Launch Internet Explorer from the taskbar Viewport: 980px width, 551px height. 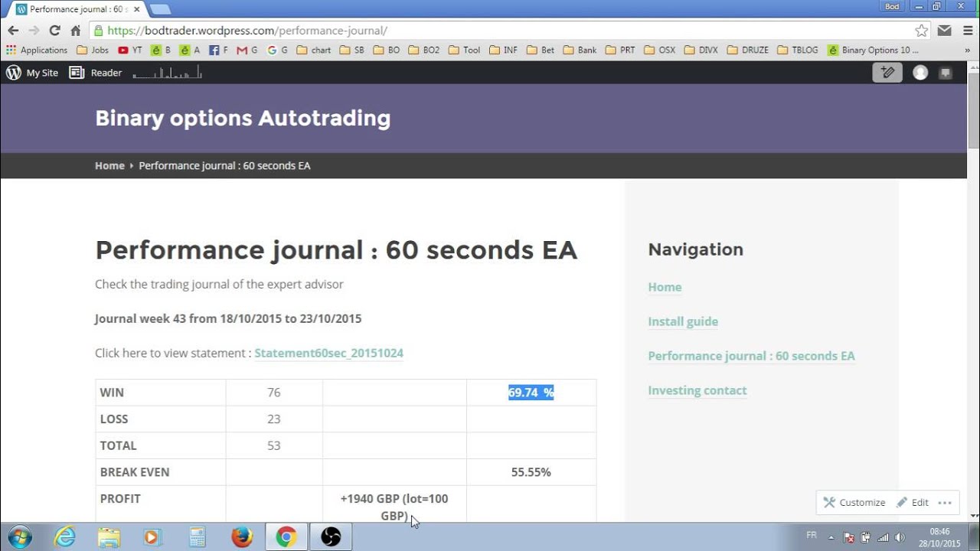[65, 537]
